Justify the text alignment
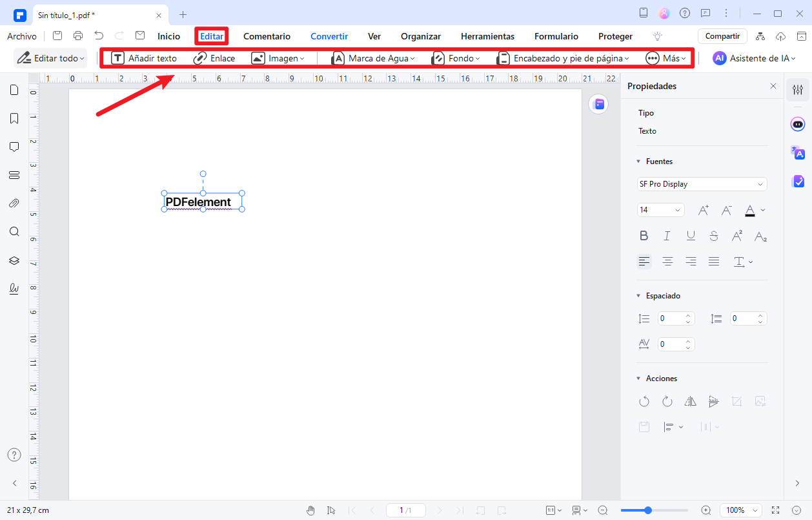The height and width of the screenshot is (520, 812). click(714, 262)
